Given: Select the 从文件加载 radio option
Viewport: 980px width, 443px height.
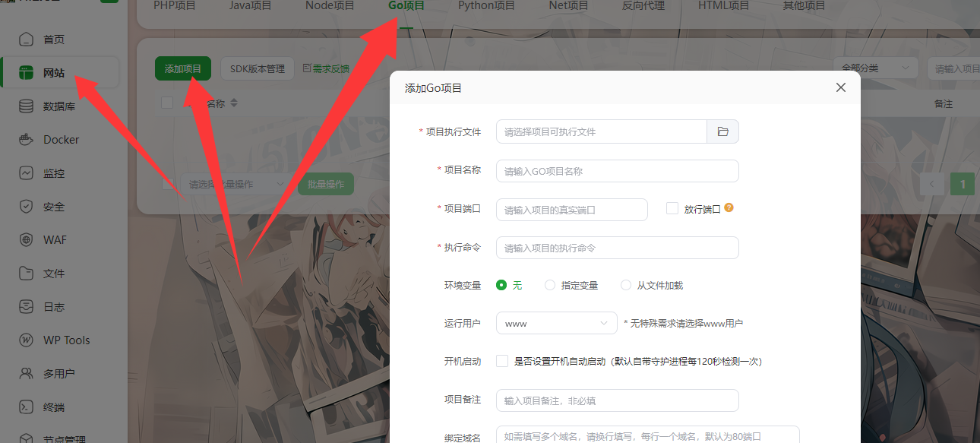Looking at the screenshot, I should (626, 285).
